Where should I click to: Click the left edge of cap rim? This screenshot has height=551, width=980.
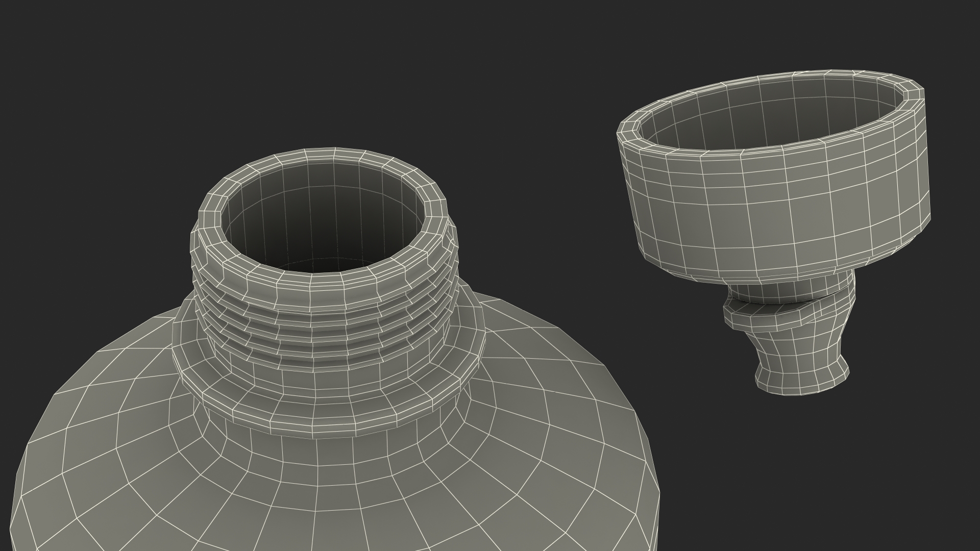coord(629,129)
